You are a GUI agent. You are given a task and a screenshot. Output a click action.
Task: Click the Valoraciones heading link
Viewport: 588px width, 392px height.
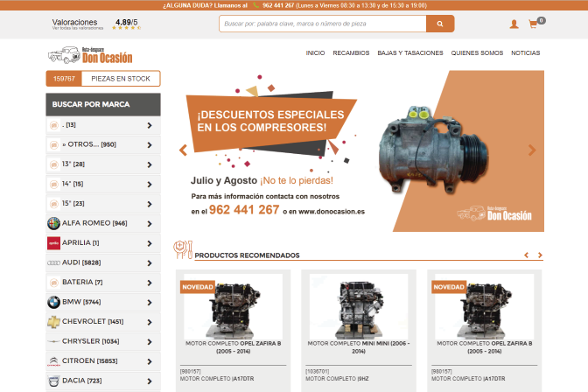(x=74, y=22)
